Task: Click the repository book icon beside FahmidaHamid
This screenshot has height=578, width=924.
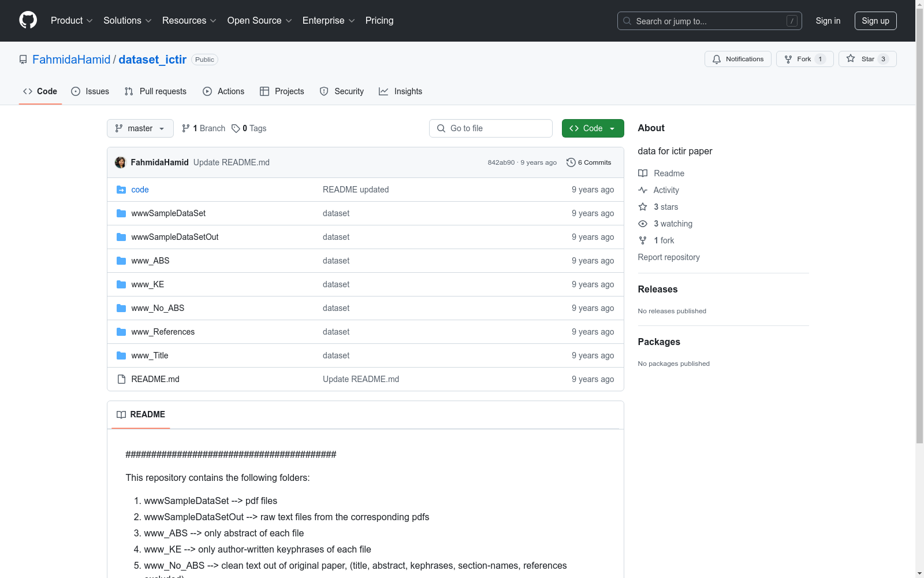Action: (23, 60)
